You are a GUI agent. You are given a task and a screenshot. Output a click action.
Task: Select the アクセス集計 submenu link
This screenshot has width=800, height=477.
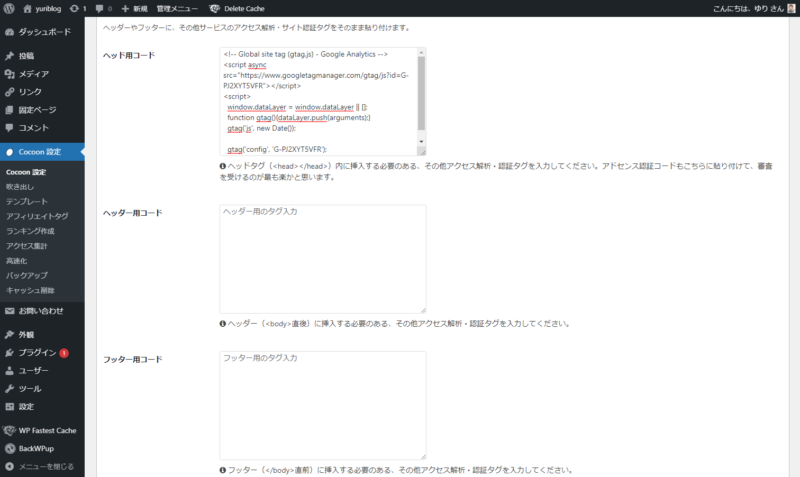(27, 246)
